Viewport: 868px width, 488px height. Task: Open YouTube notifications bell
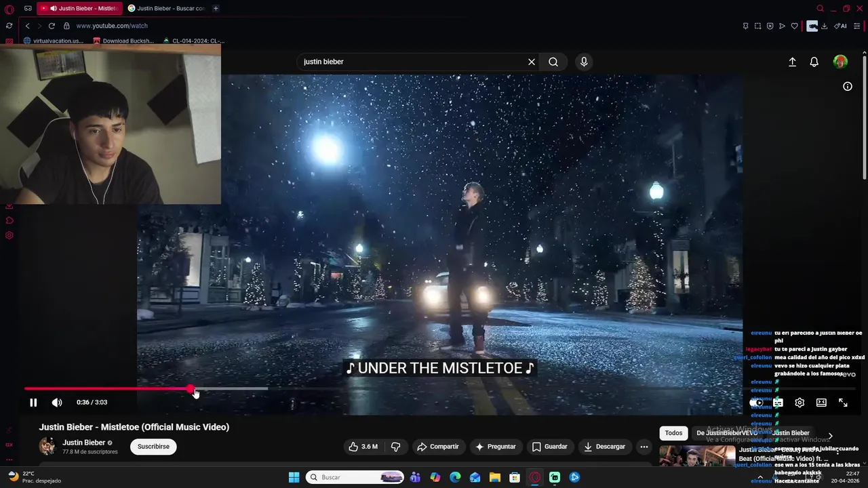[x=814, y=62]
